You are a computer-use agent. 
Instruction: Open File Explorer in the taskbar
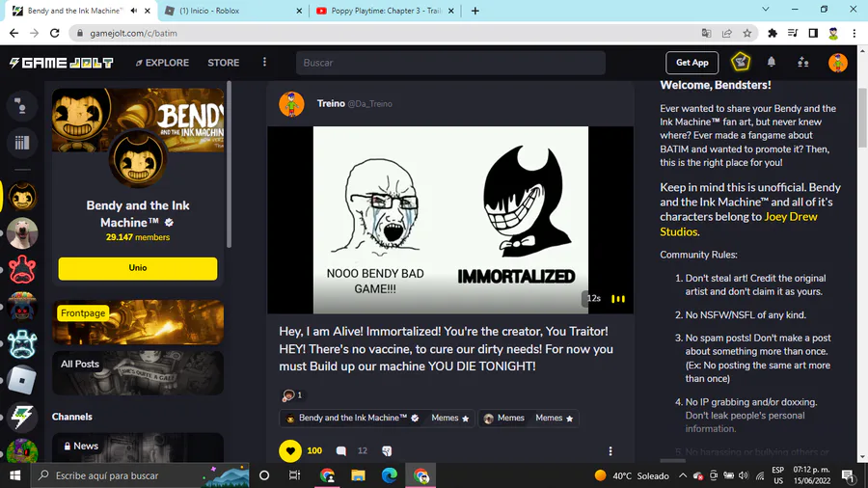358,475
